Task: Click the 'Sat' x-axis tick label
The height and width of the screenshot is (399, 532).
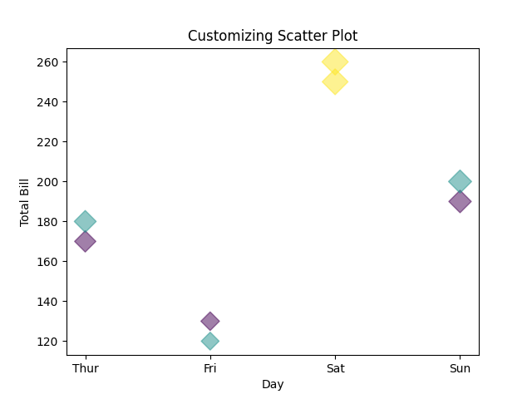Action: (335, 367)
